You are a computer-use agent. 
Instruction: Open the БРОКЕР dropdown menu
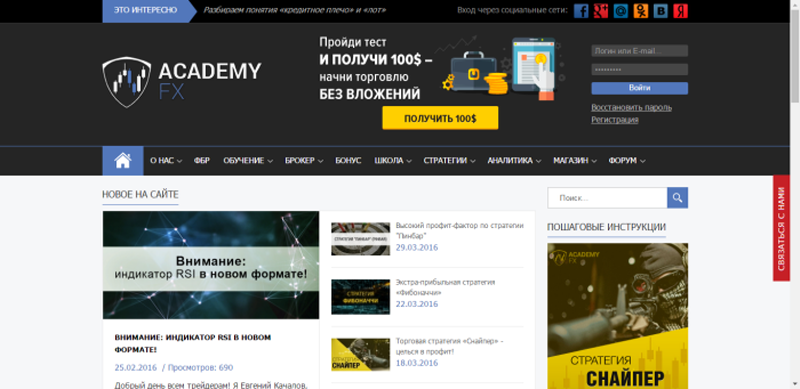304,160
